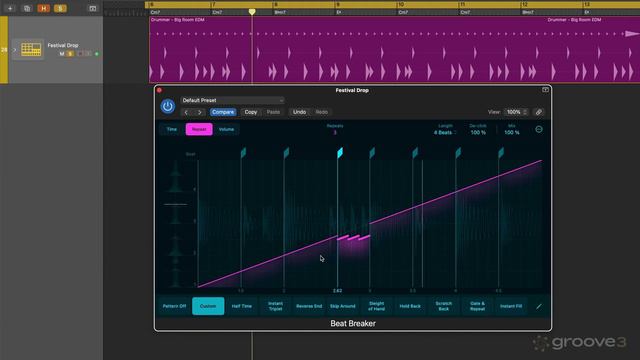Screen dimensions: 640x360
Task: Select the Instant Triplet pattern
Action: point(276,306)
